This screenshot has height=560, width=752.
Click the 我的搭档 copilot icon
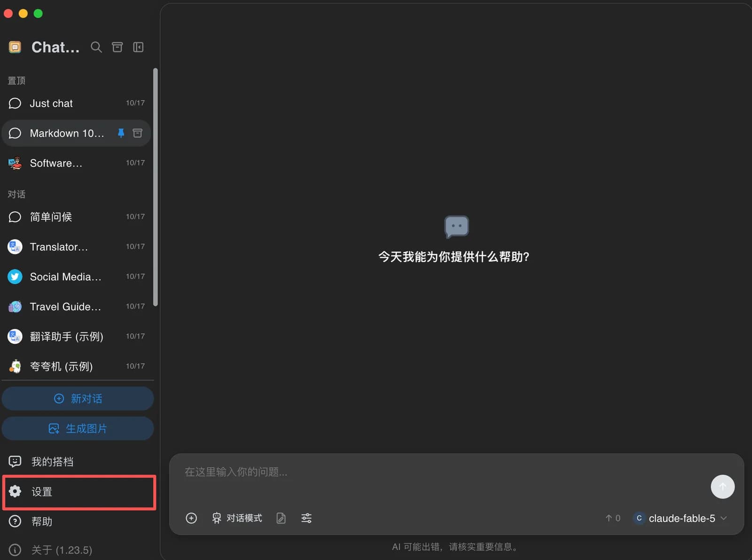click(x=15, y=461)
